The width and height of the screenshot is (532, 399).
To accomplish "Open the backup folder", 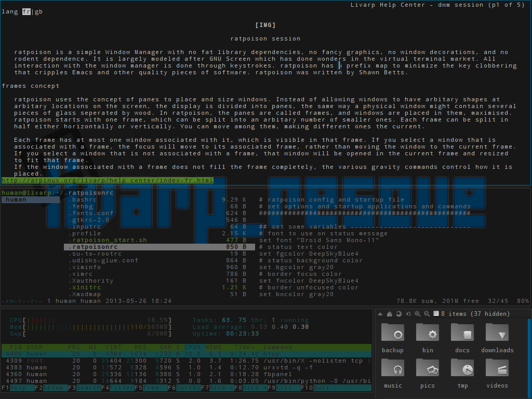I will coord(393,338).
